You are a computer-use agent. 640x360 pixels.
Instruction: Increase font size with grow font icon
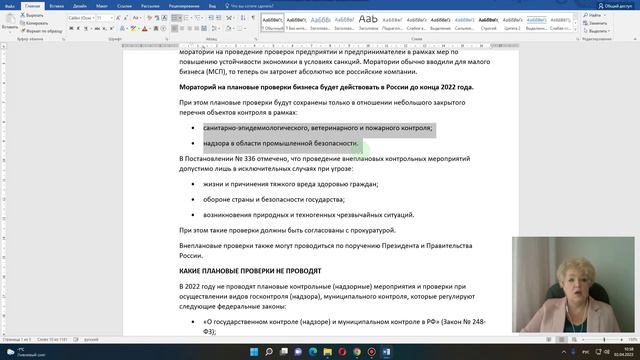pos(118,18)
